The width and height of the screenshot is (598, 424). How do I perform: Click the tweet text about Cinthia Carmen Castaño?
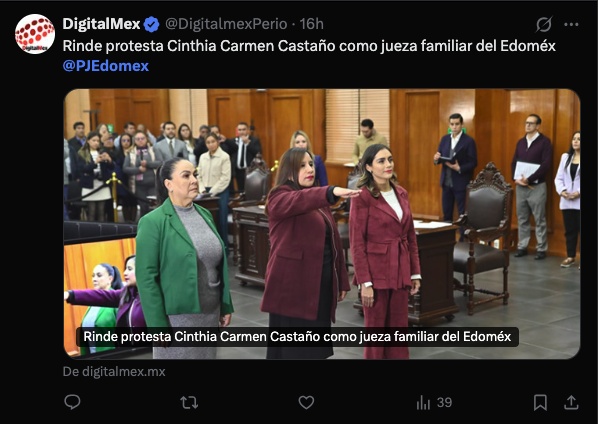(309, 46)
